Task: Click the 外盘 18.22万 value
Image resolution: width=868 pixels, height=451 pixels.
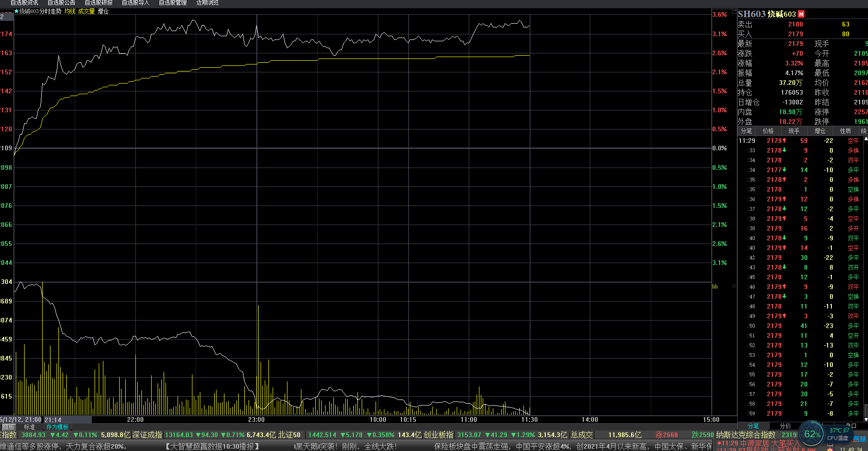Action: [x=791, y=122]
